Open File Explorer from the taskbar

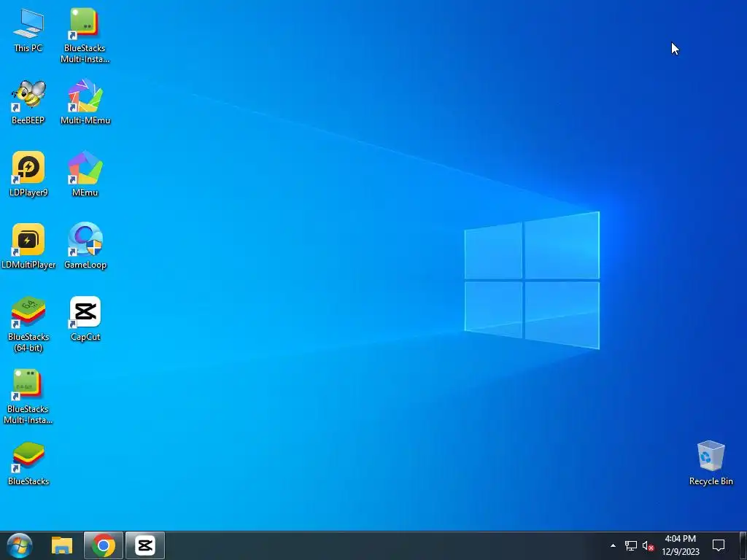(62, 545)
